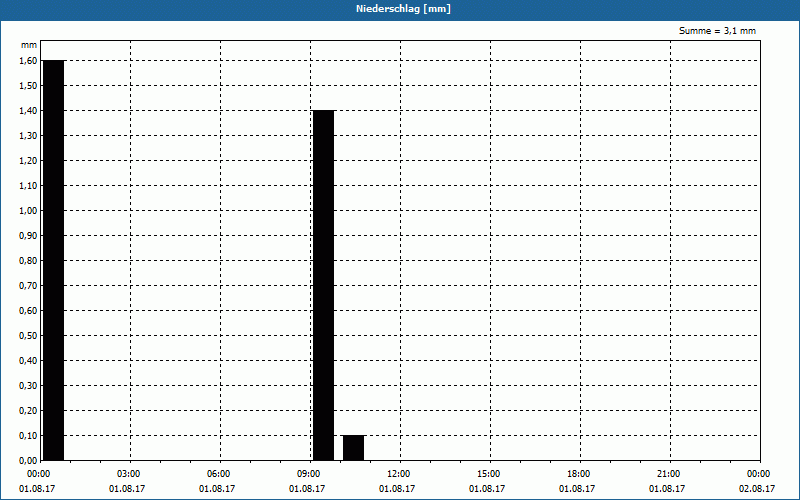Select the tall bar at 00:00
The image size is (800, 500).
(54, 260)
